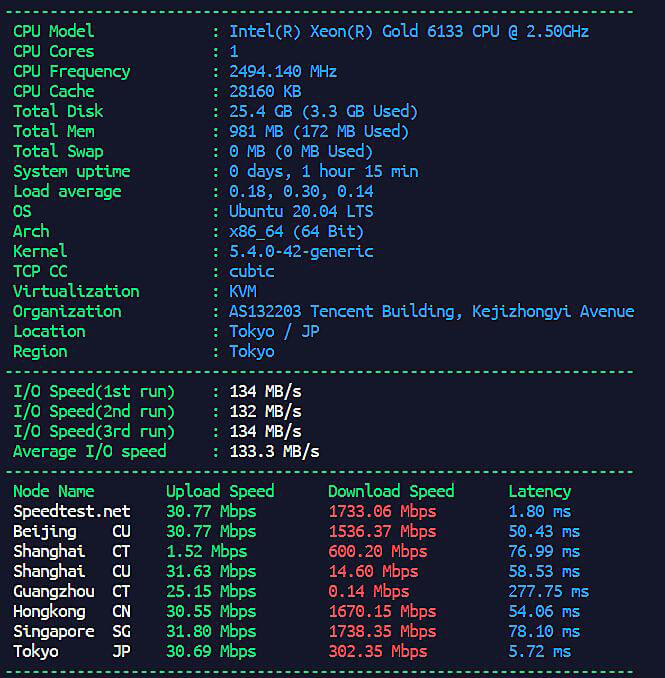This screenshot has width=665, height=678.
Task: Click the Guangzhou CT latency 277.75 ms
Action: [548, 592]
